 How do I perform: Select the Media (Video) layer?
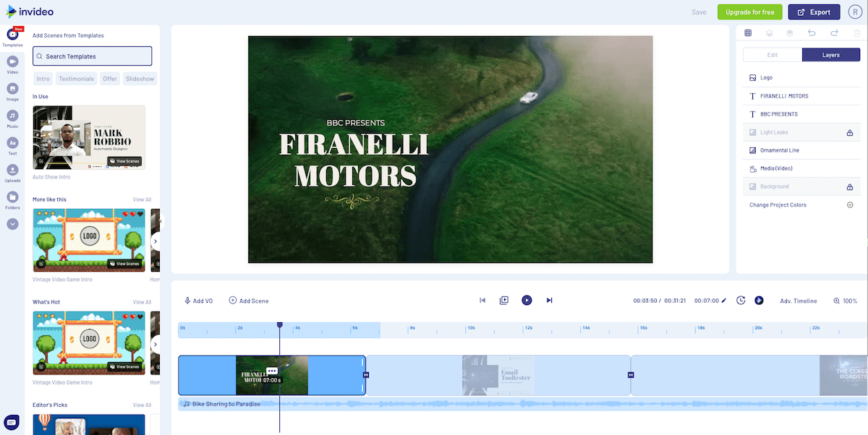(x=802, y=168)
